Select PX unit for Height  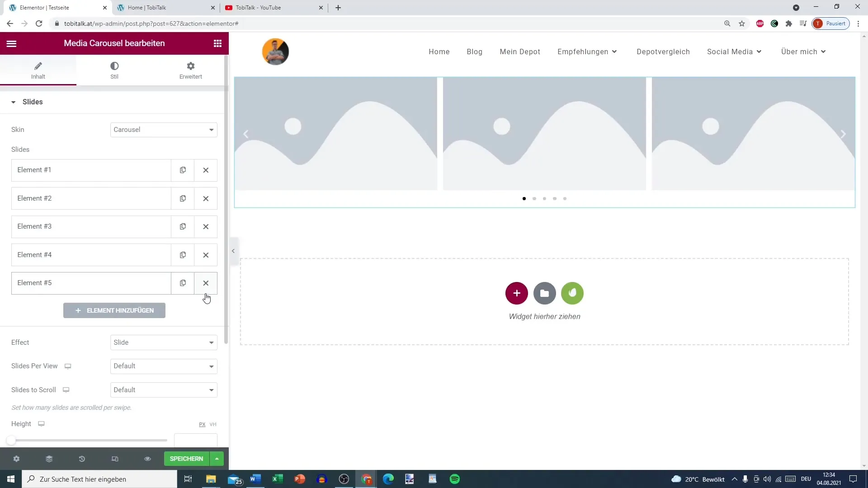[x=202, y=424]
